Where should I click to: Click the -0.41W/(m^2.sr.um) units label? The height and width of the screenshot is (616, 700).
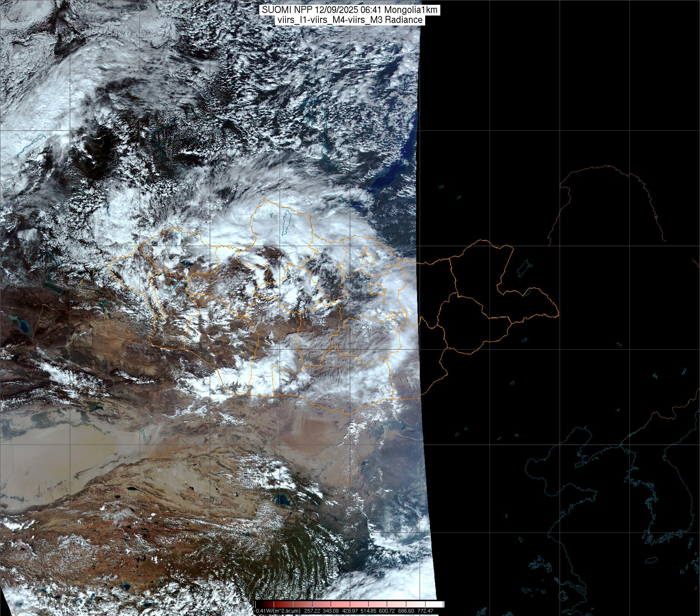click(x=278, y=611)
